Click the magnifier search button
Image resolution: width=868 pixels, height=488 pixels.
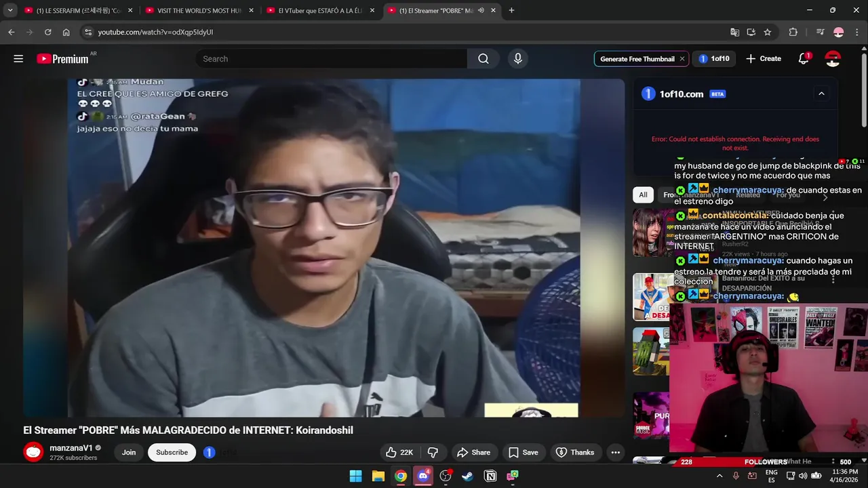(484, 59)
